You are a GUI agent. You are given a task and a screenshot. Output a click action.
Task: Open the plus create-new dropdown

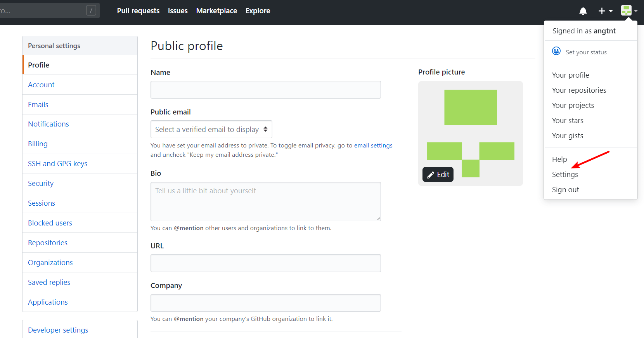coord(605,11)
